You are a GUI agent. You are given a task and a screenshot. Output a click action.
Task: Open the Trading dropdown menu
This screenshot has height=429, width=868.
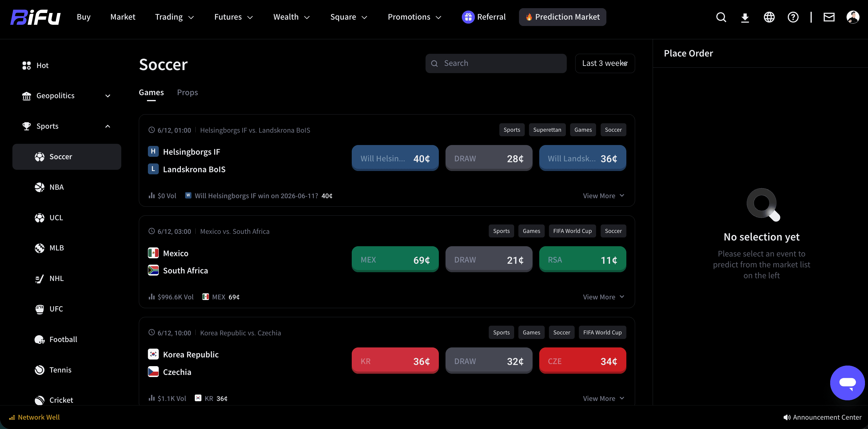click(x=174, y=17)
